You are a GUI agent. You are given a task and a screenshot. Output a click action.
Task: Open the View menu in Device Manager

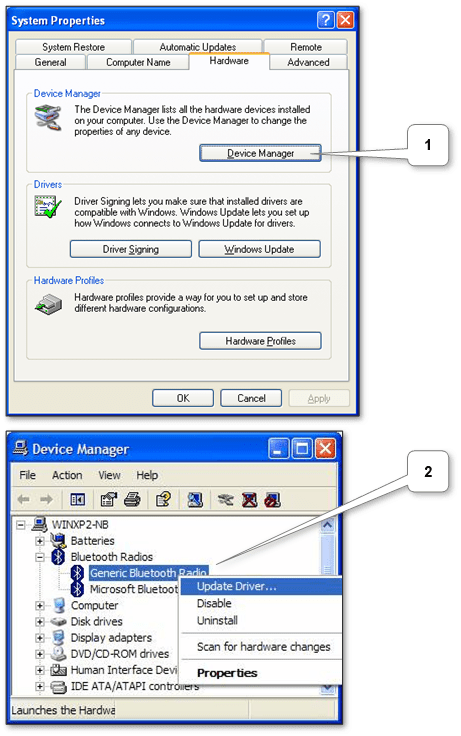[x=109, y=475]
